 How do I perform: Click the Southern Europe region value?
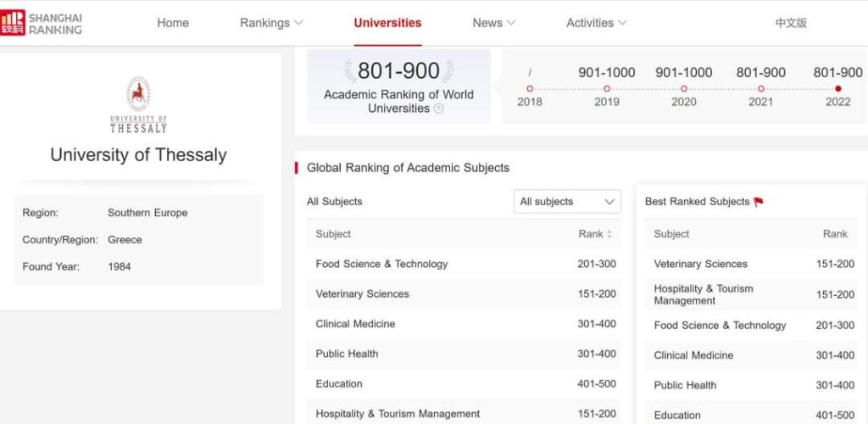point(147,213)
